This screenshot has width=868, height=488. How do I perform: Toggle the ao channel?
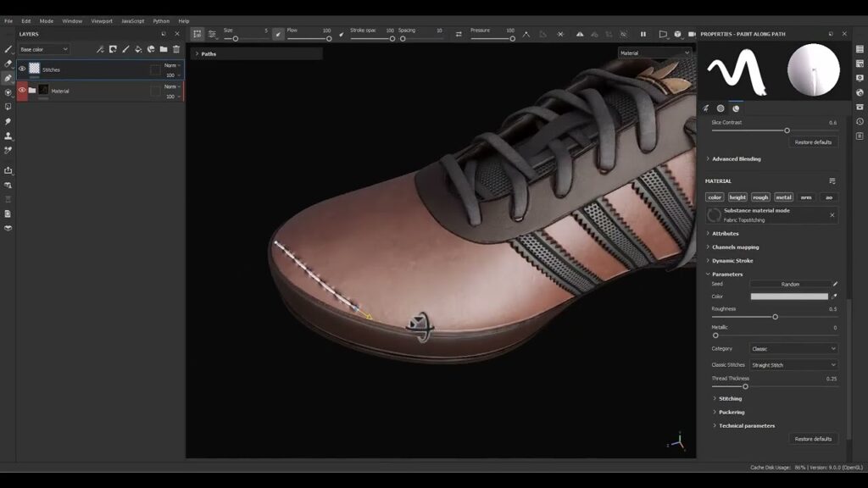tap(829, 197)
